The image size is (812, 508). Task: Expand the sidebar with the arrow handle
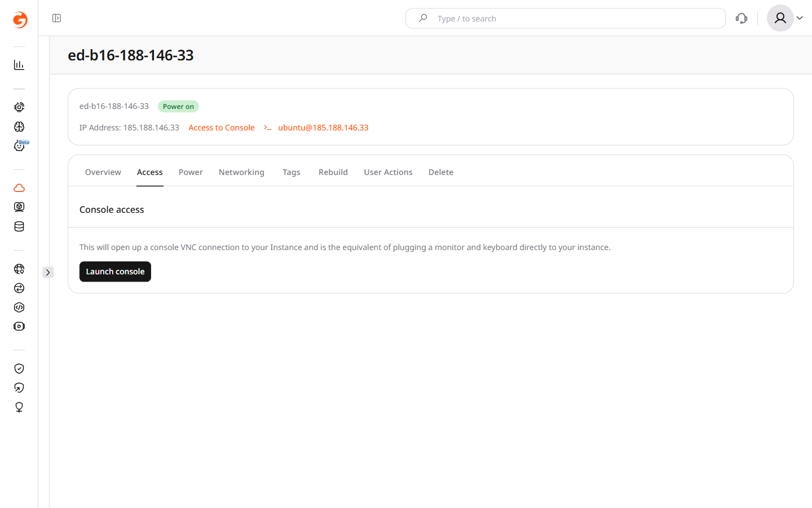tap(48, 272)
